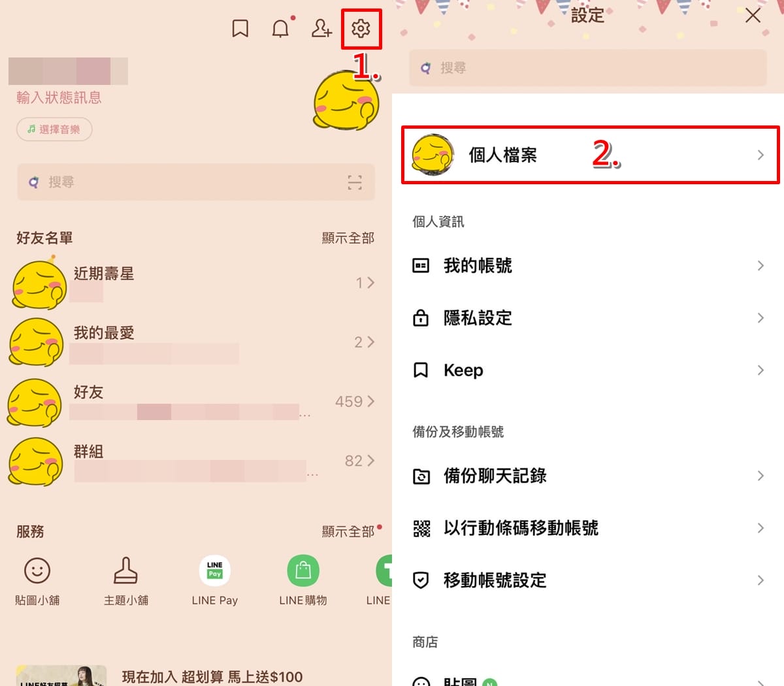Click 顯示全部 next to 好友名單

(348, 238)
